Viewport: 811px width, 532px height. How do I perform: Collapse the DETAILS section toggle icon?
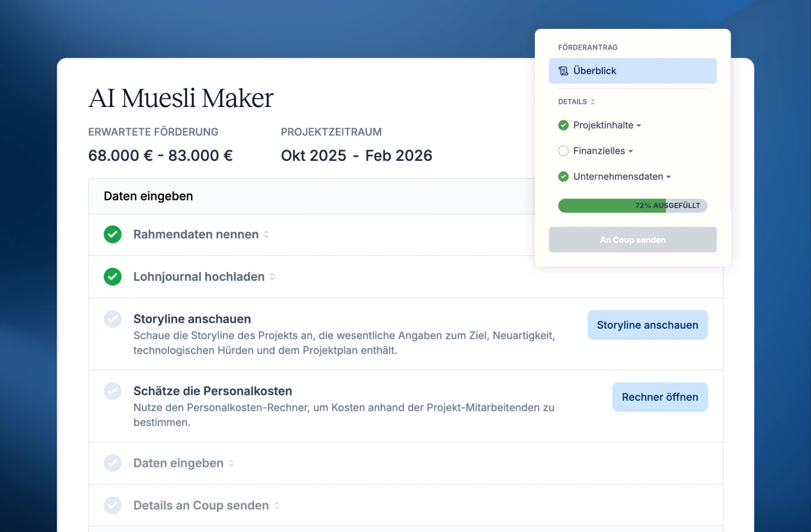[x=593, y=102]
